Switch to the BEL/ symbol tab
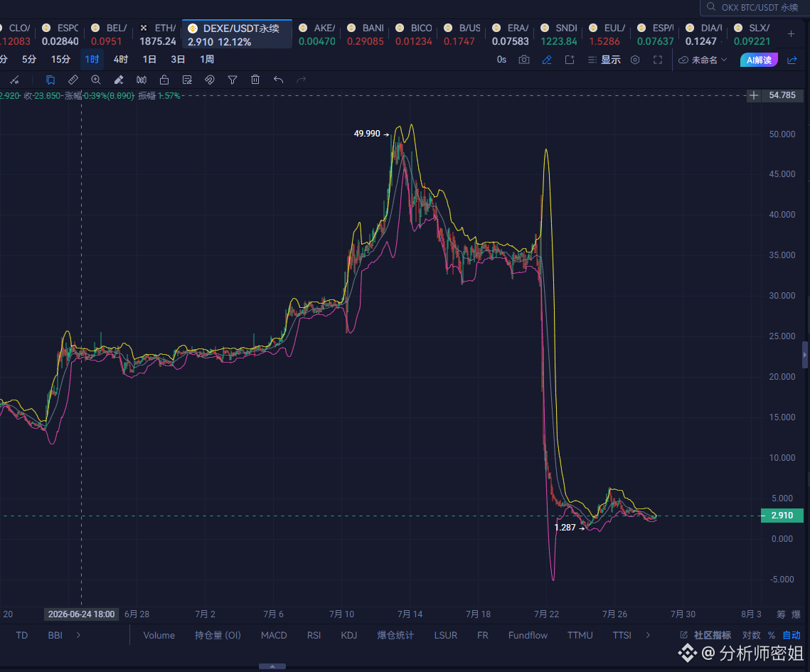Image resolution: width=810 pixels, height=672 pixels. pyautogui.click(x=109, y=34)
